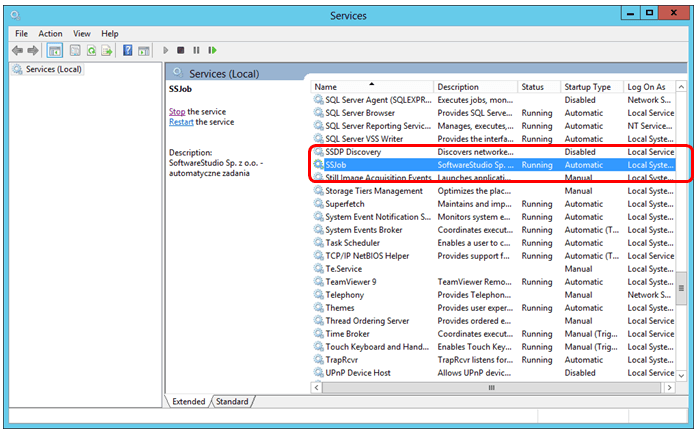The width and height of the screenshot is (698, 433).
Task: Click the vertical scrollbar thumb
Action: pos(681,288)
